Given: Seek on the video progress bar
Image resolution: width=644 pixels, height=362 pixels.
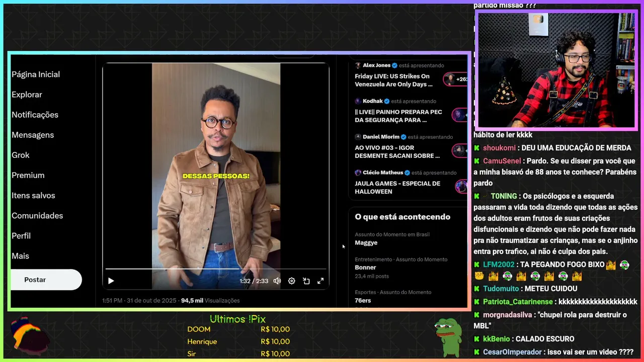Looking at the screenshot, I should pos(216,269).
